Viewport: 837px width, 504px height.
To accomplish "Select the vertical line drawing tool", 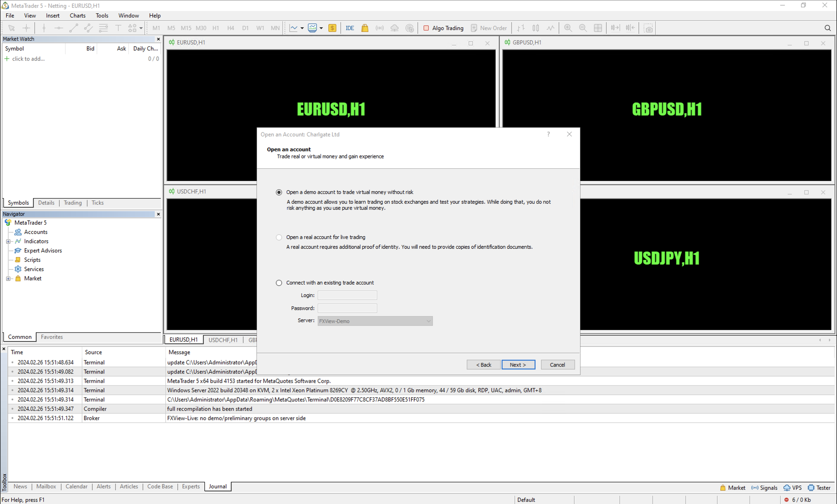I will [x=44, y=28].
